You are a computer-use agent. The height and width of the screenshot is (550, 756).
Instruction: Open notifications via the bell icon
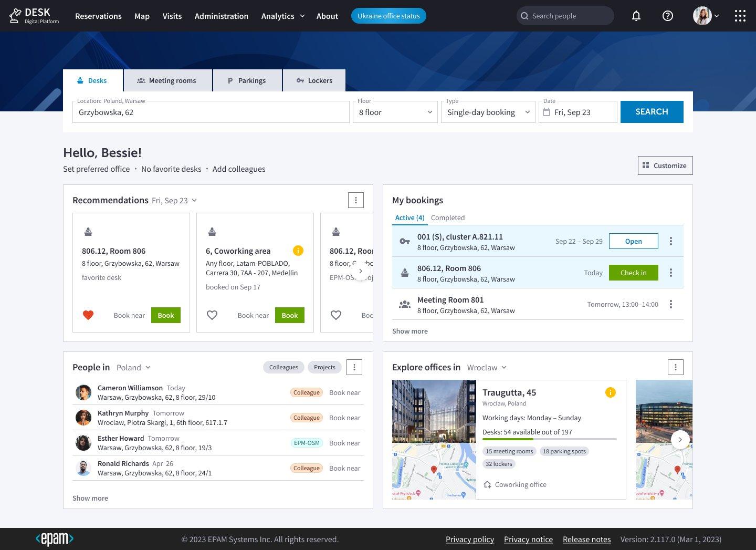pos(636,16)
